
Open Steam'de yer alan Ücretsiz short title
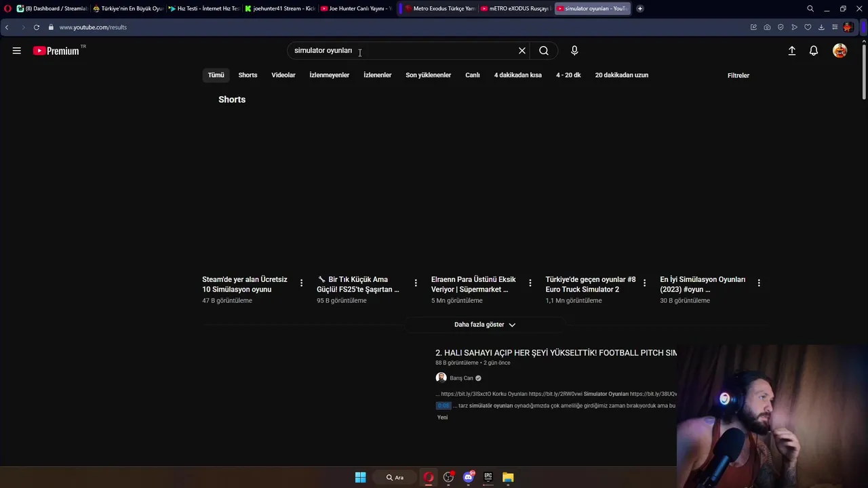click(245, 284)
